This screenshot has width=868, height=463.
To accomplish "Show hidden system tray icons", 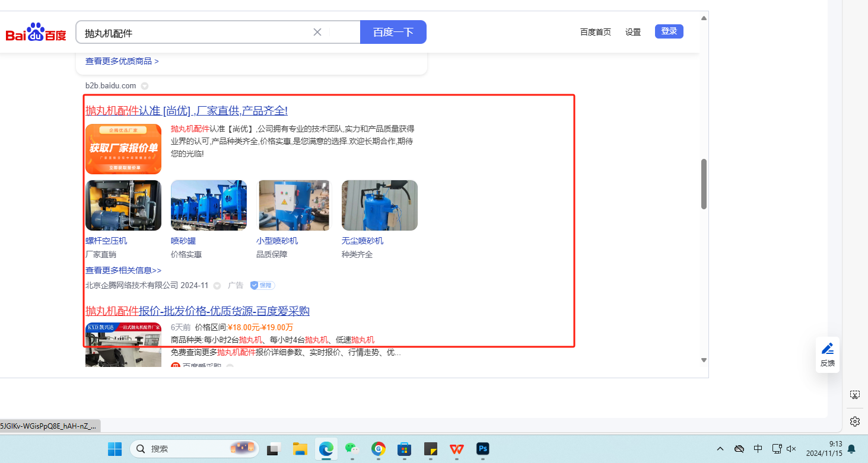I will [720, 449].
